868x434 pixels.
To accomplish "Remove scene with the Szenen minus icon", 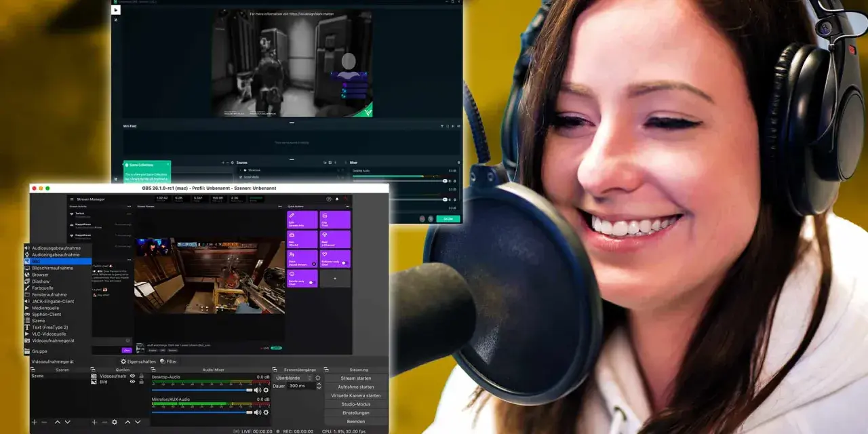I will [44, 422].
